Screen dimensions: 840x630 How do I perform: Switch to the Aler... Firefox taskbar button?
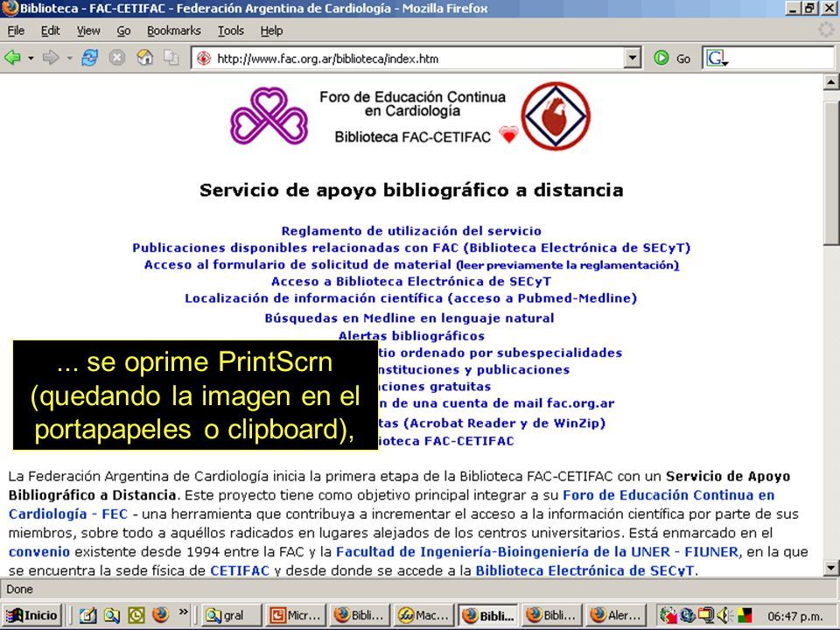(x=616, y=615)
